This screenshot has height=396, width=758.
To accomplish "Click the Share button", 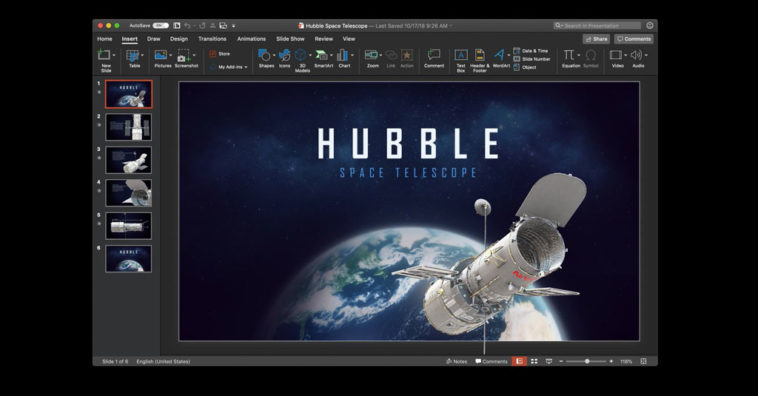I will (596, 39).
